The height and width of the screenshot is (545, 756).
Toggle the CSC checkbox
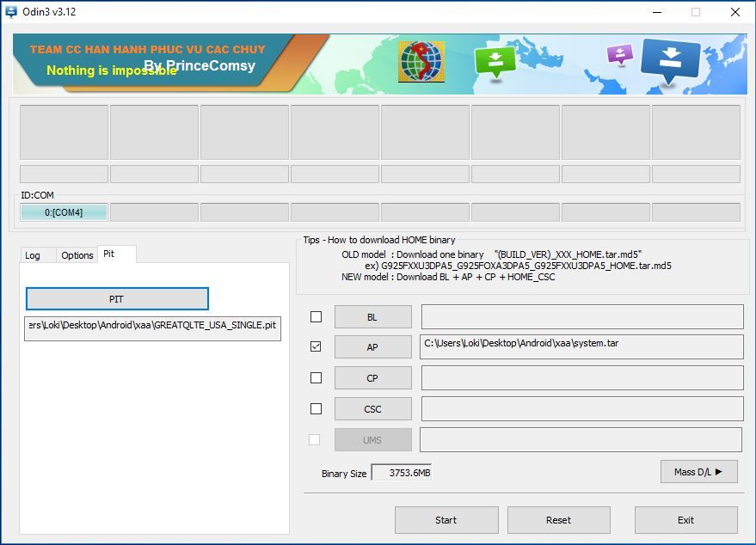316,409
